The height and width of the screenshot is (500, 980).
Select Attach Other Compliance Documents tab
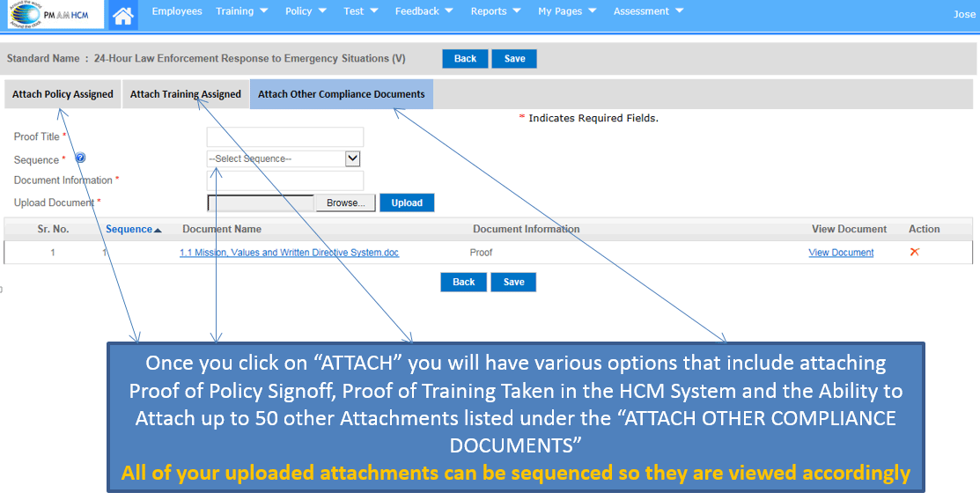(341, 94)
